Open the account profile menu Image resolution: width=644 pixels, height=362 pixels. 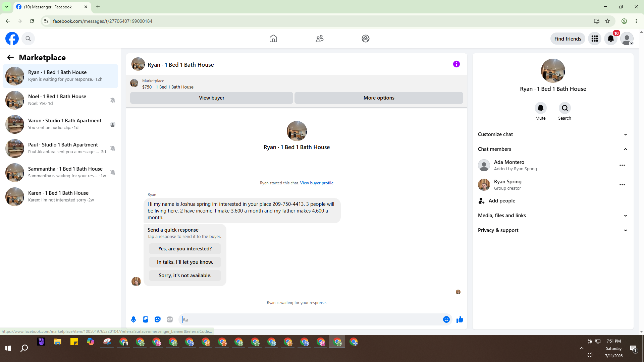click(x=627, y=39)
